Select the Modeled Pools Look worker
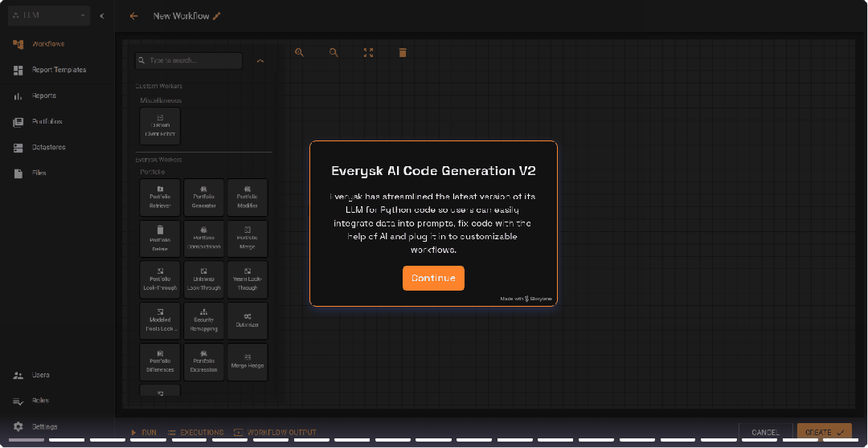 point(160,321)
